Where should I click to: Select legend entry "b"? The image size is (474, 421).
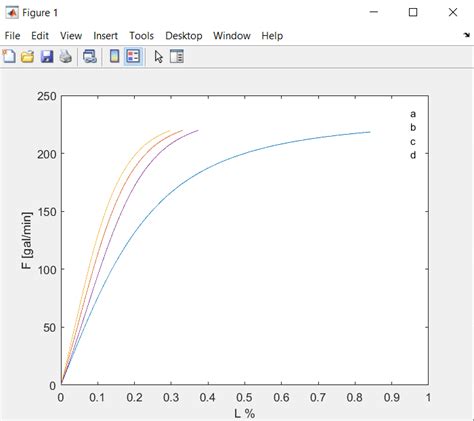[x=413, y=127]
